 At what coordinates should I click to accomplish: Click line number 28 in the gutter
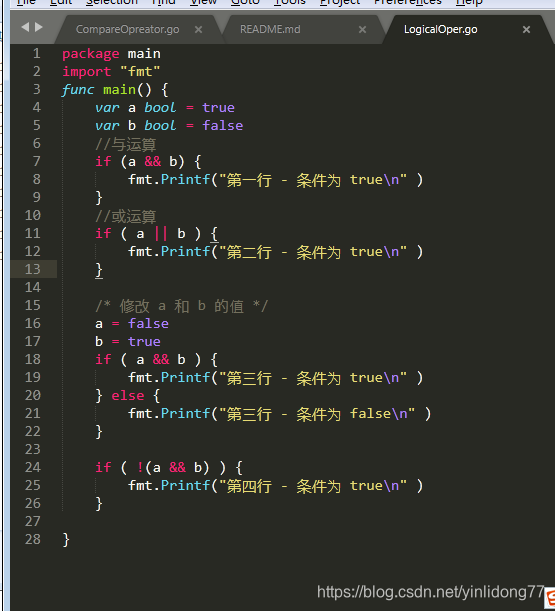33,539
